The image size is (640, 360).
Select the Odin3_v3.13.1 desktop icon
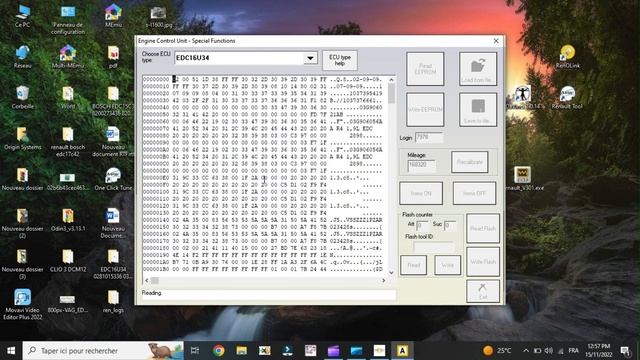point(68,220)
